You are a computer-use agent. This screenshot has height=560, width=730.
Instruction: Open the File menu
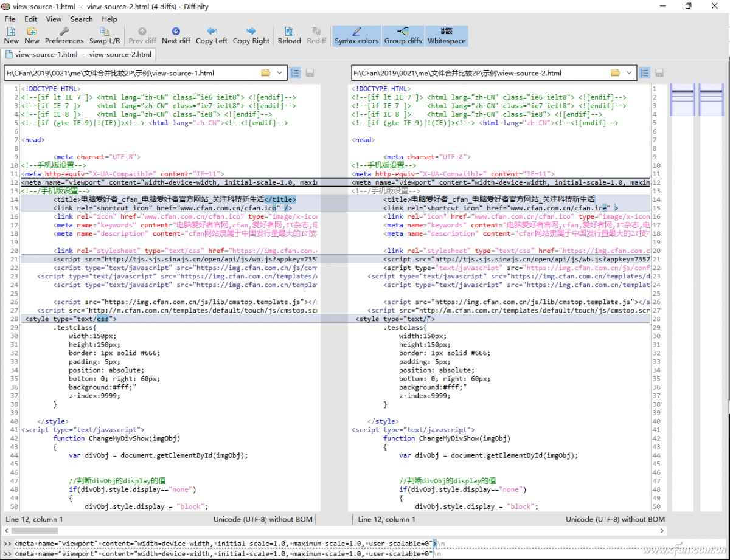coord(10,19)
